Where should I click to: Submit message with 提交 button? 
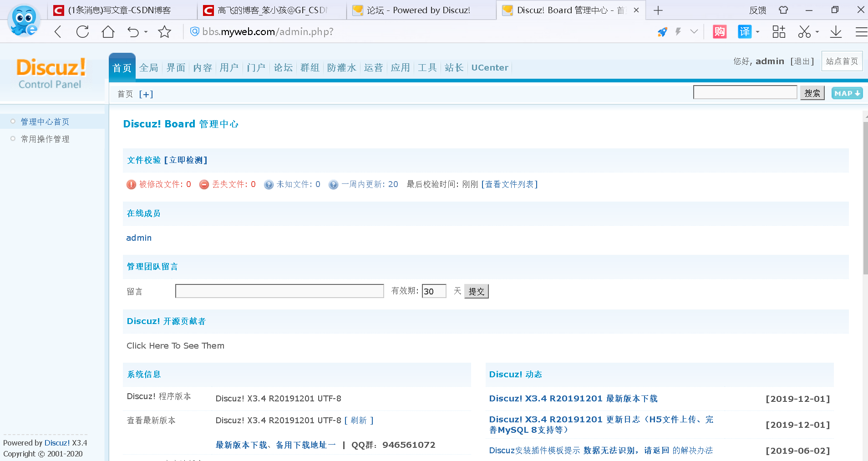(x=477, y=291)
